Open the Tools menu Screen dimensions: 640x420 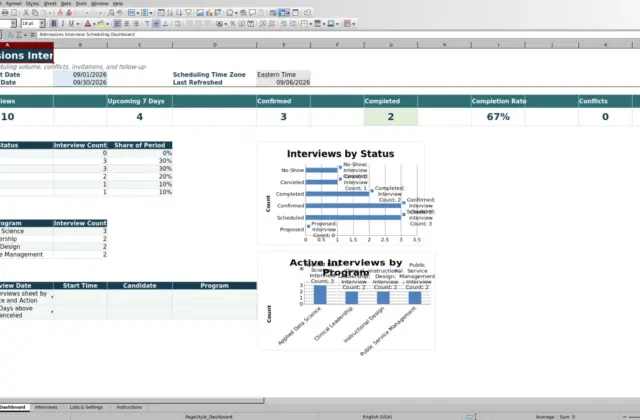click(81, 3)
